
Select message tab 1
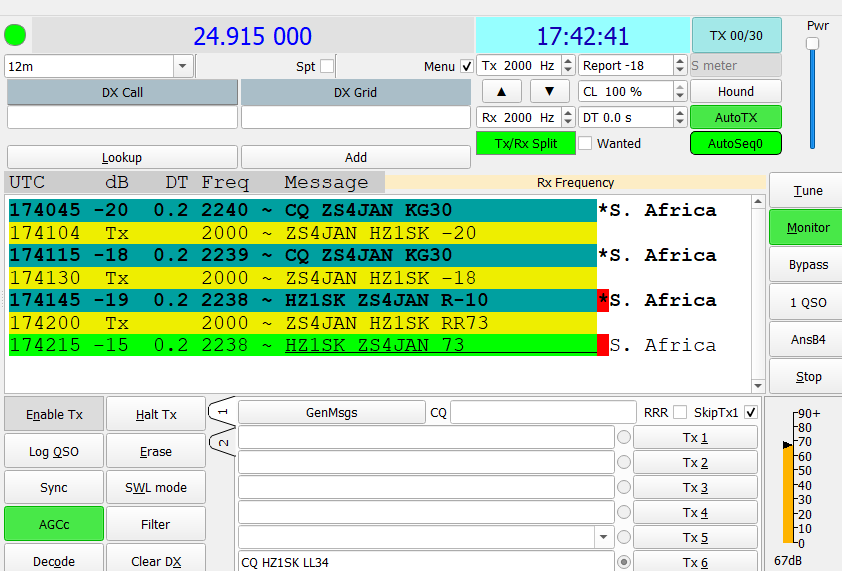pyautogui.click(x=223, y=412)
